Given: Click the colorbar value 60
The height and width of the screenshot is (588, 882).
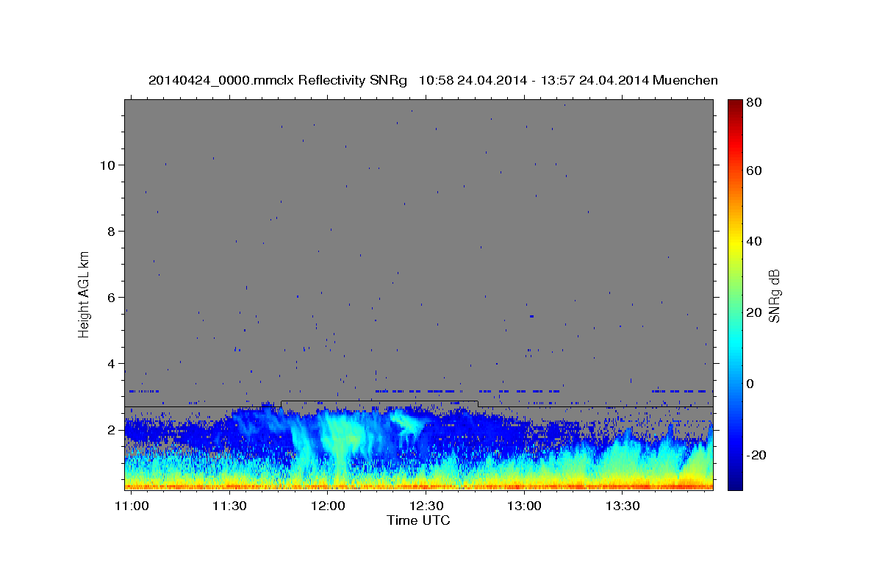Looking at the screenshot, I should tap(753, 171).
